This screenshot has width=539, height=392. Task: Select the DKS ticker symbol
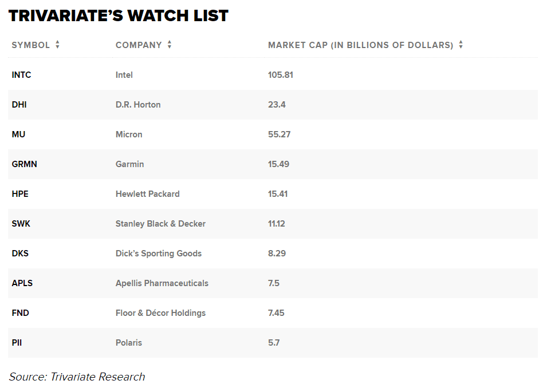tap(20, 254)
